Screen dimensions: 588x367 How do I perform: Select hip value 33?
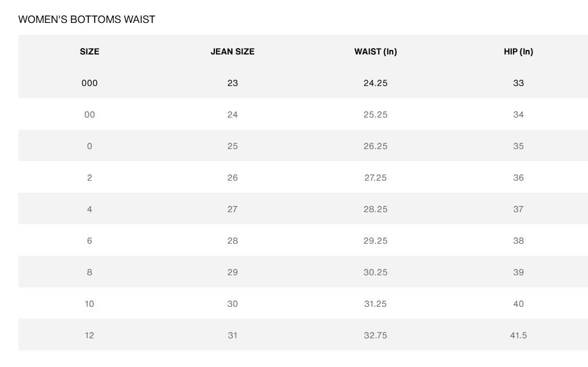point(518,83)
